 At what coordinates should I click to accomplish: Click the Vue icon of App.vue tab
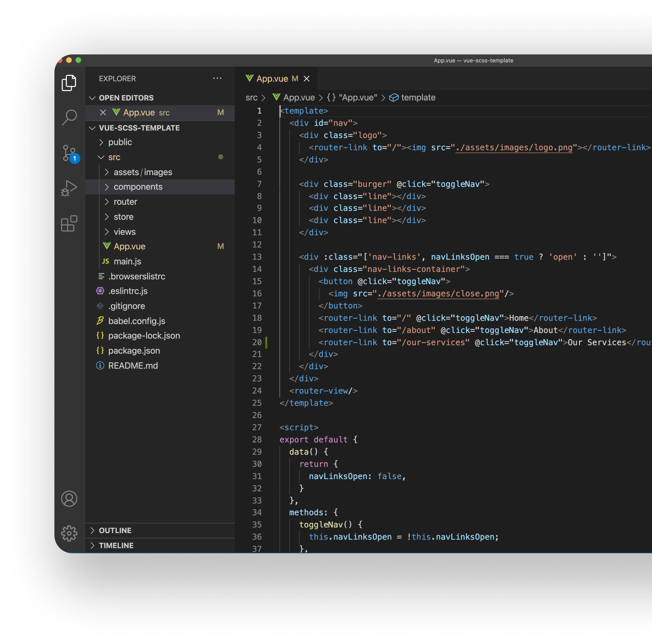pyautogui.click(x=249, y=78)
